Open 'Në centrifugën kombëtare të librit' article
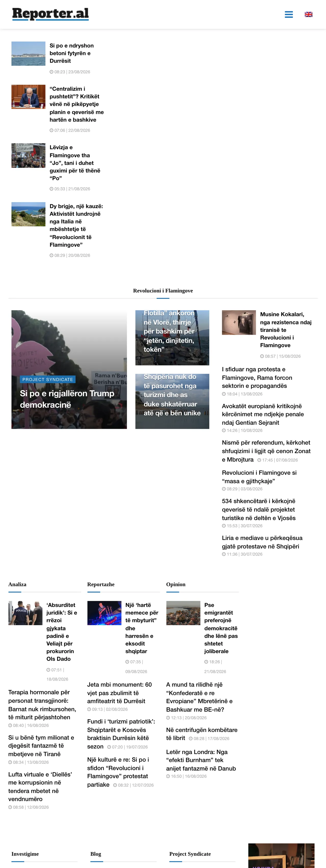Screen dimensions: 326x868 (x=201, y=733)
